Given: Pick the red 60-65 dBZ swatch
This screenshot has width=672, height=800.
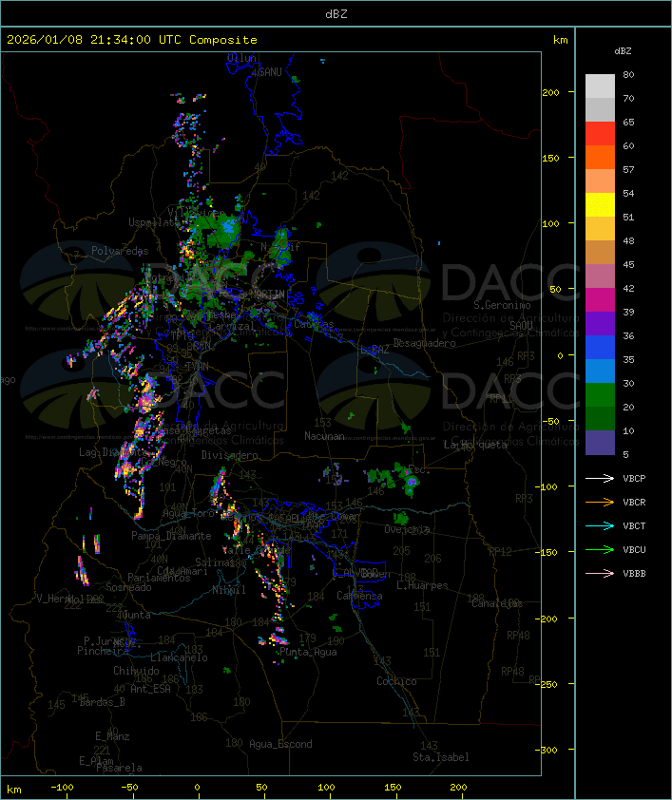Looking at the screenshot, I should tap(600, 134).
